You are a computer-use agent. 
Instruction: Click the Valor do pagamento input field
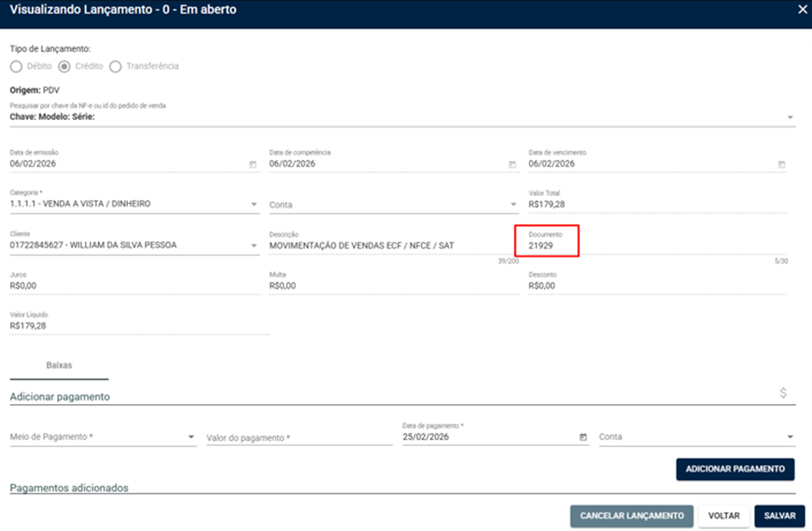(x=300, y=438)
